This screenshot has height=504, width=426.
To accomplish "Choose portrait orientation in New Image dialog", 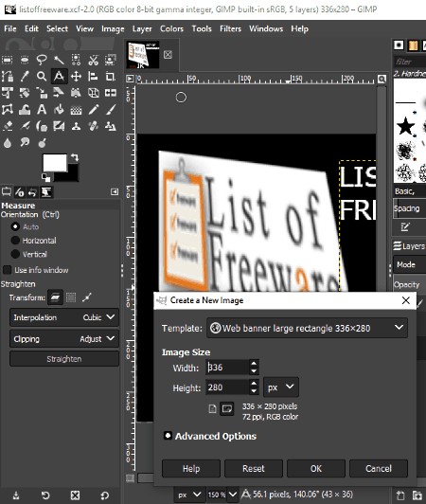I will point(212,409).
